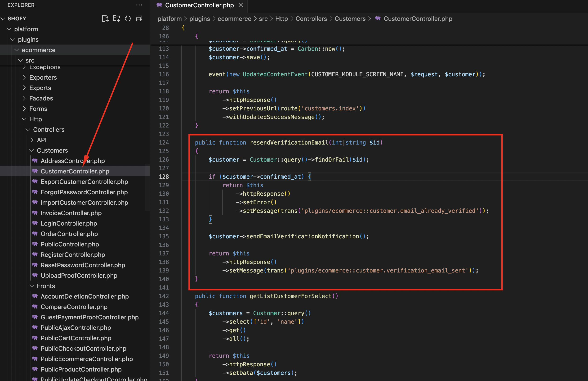
Task: Open Customers segment in breadcrumb
Action: [x=350, y=18]
